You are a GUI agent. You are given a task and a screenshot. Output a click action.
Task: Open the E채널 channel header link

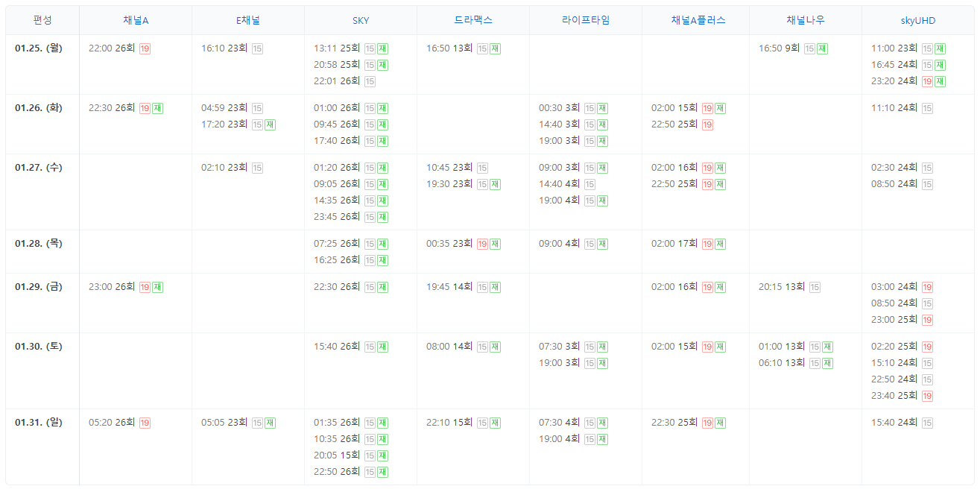[248, 20]
